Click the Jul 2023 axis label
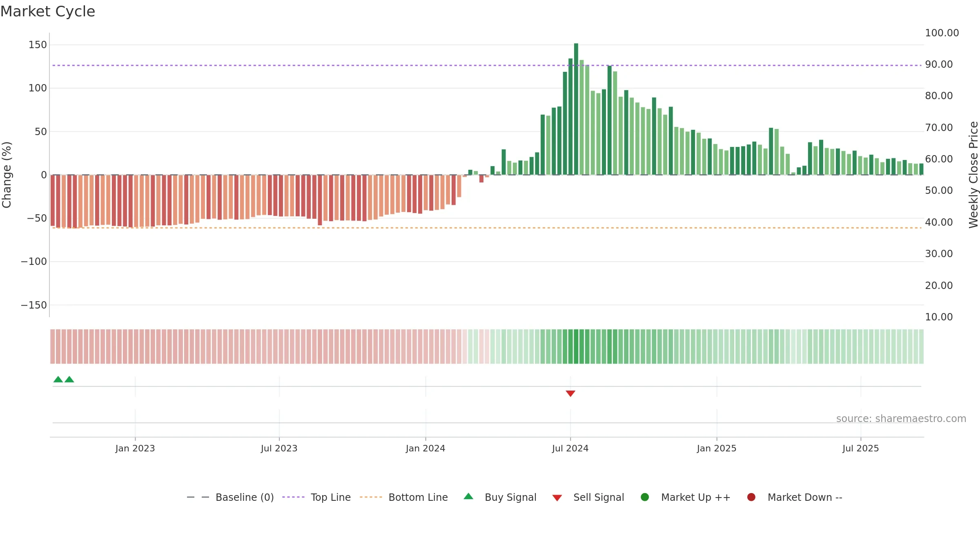Screen dimensions: 980x551 click(279, 449)
